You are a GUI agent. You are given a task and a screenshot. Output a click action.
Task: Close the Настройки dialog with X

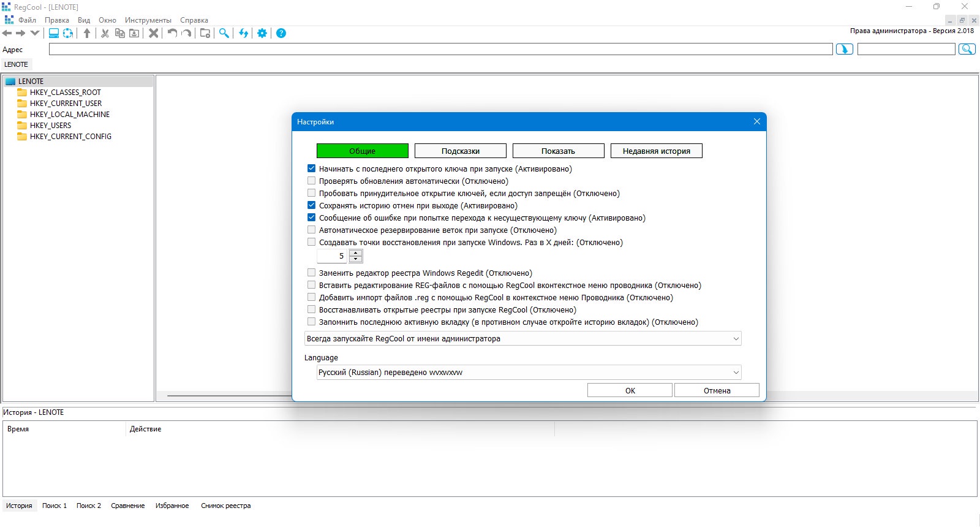[757, 121]
